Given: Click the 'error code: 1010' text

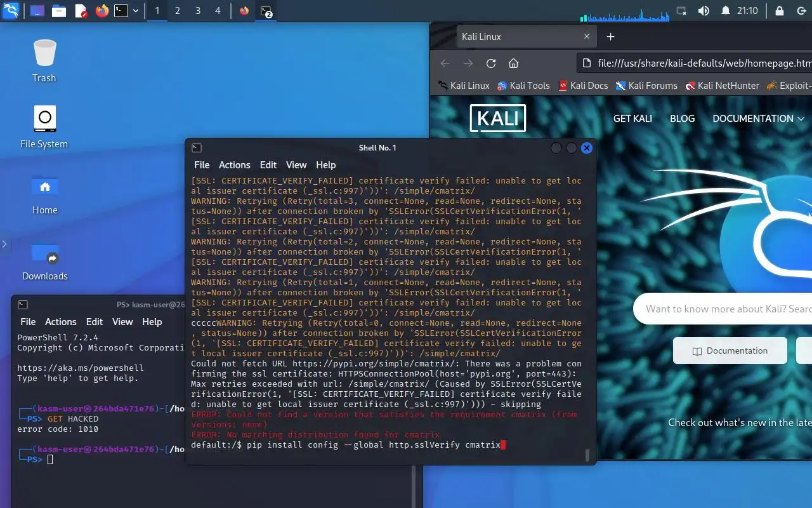Looking at the screenshot, I should pyautogui.click(x=58, y=429).
